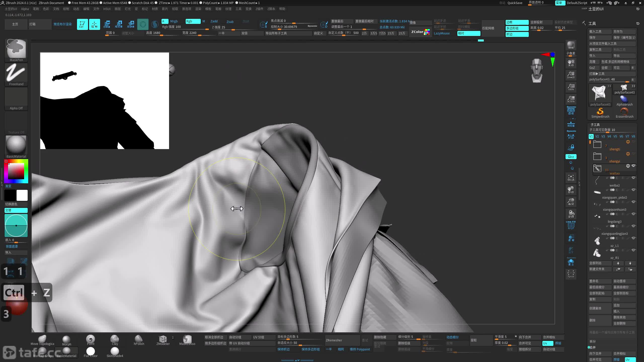Open waitao folder settings gear
The width and height of the screenshot is (644, 362).
628,166
